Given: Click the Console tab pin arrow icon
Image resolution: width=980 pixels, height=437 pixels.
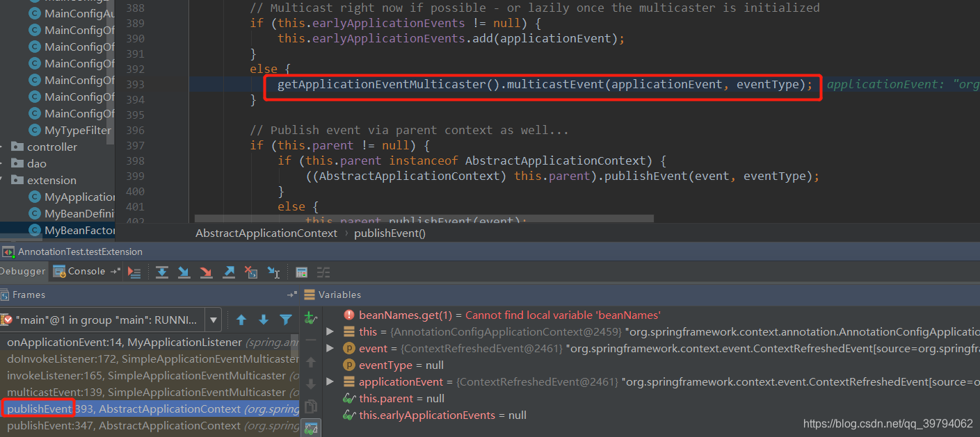Looking at the screenshot, I should point(115,272).
